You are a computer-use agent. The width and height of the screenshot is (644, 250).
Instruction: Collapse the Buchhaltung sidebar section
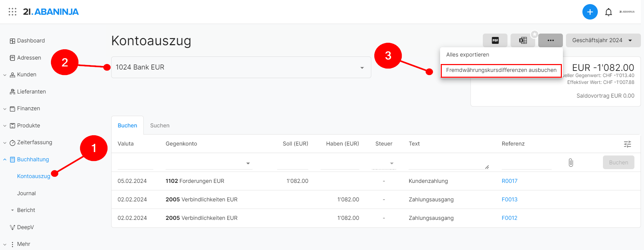pos(5,160)
